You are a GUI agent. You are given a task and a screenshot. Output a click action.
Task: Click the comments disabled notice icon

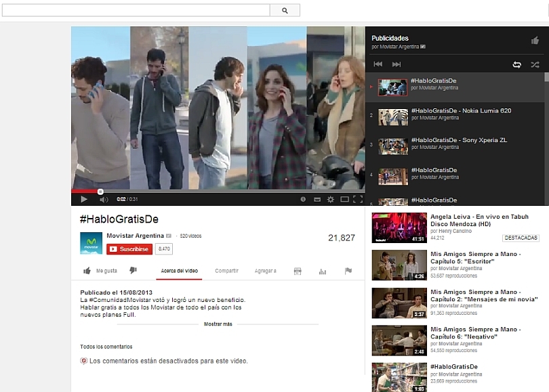point(83,361)
